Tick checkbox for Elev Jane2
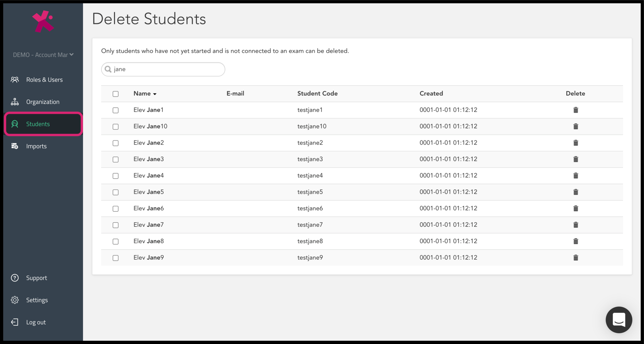The width and height of the screenshot is (644, 344). pos(115,143)
